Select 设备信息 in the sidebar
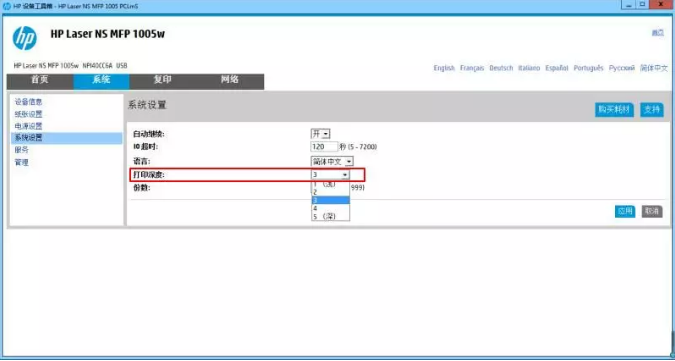This screenshot has height=361, width=675. pyautogui.click(x=28, y=102)
